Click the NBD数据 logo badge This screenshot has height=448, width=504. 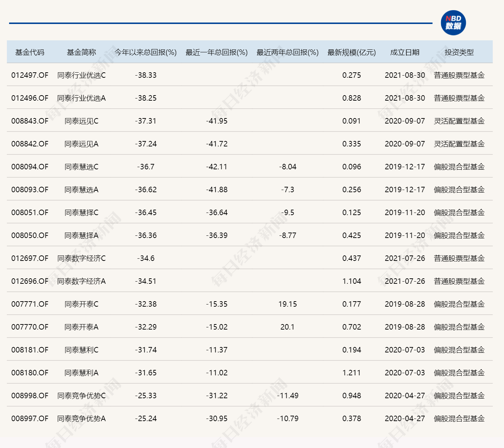(453, 23)
